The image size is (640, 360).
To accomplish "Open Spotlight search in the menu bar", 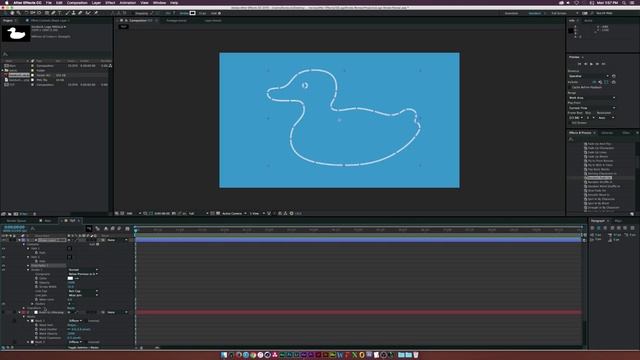I will [624, 2].
